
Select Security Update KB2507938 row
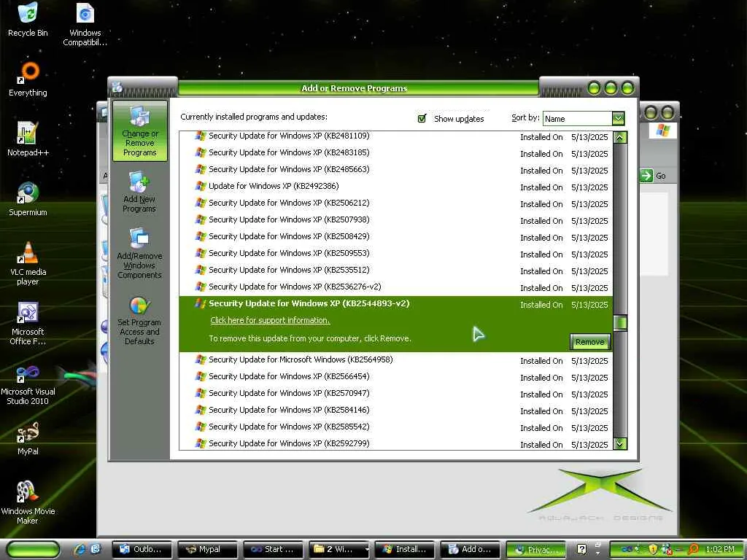pos(396,219)
